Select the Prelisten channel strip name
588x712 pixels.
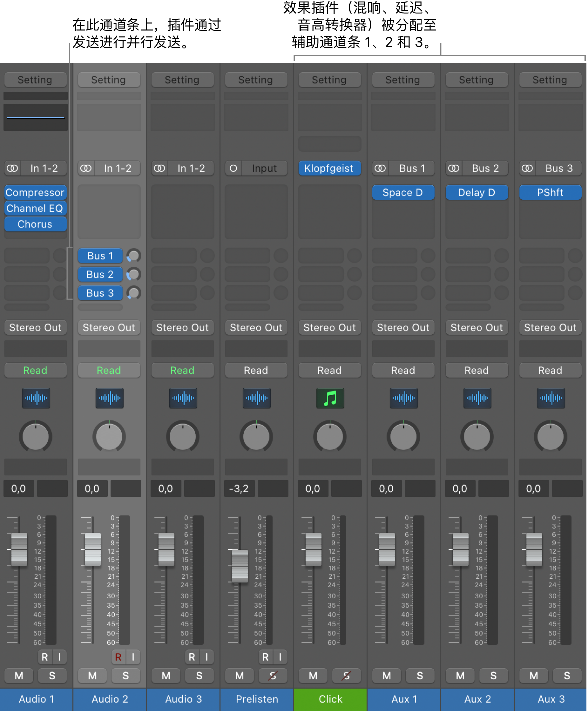(x=257, y=699)
